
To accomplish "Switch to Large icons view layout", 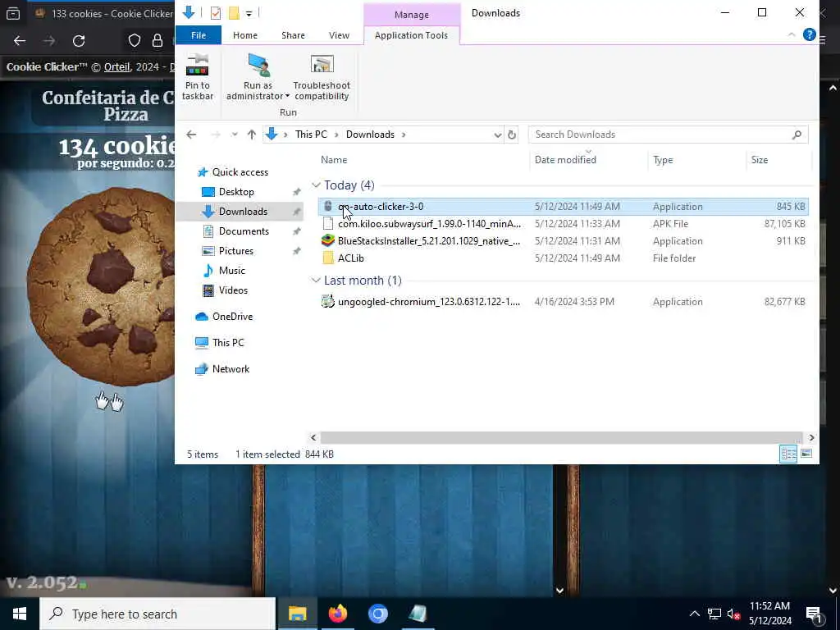I will click(806, 454).
